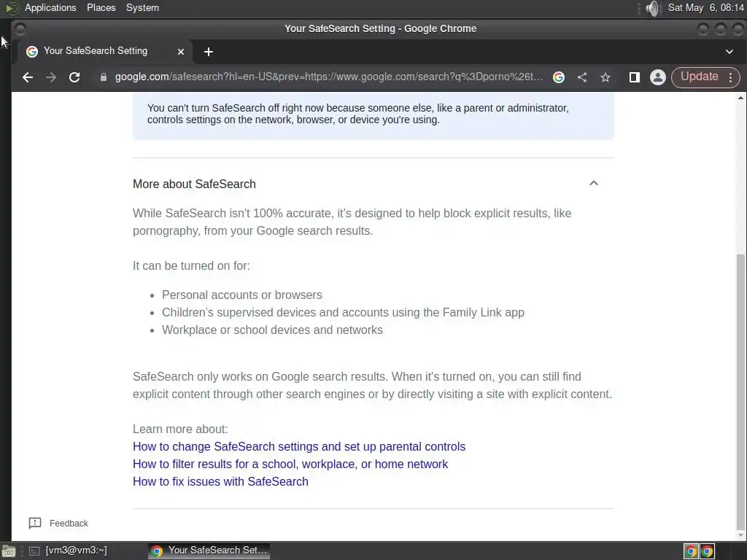This screenshot has height=560, width=747.
Task: Close the Your SafeSearch Setting tab
Action: click(181, 52)
